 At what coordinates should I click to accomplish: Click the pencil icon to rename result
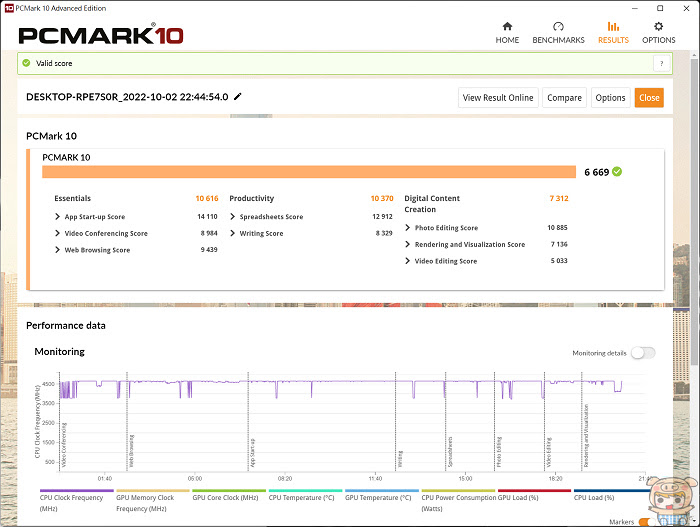coord(238,96)
